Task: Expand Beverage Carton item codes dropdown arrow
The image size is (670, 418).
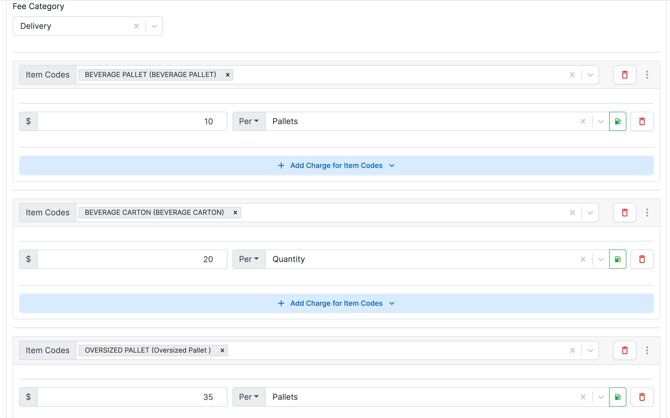Action: click(590, 213)
